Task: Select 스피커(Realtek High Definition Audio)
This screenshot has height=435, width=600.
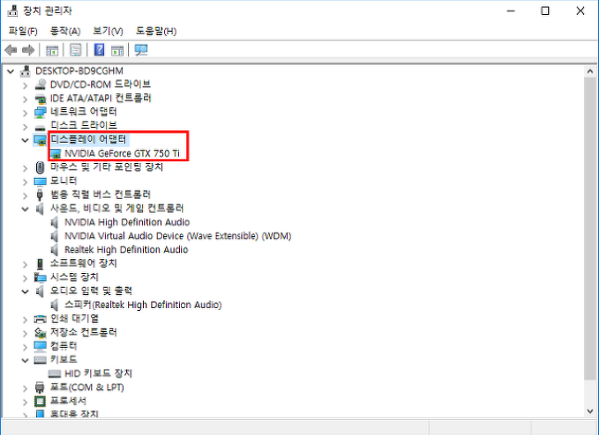Action: tap(143, 305)
